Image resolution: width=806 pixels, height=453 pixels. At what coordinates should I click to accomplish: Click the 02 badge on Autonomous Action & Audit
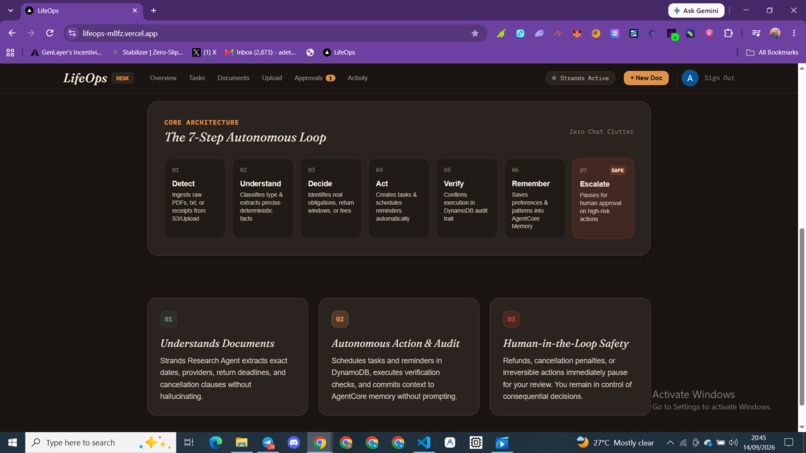click(x=340, y=319)
